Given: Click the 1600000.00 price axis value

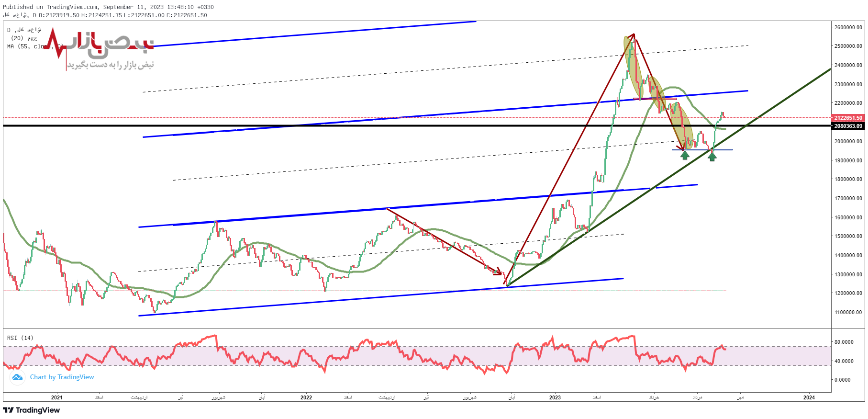Looking at the screenshot, I should 848,217.
